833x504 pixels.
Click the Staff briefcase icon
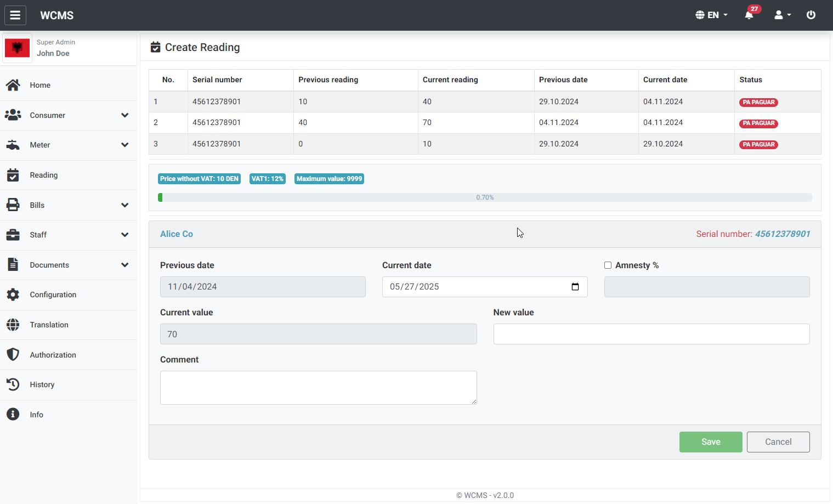(x=13, y=235)
